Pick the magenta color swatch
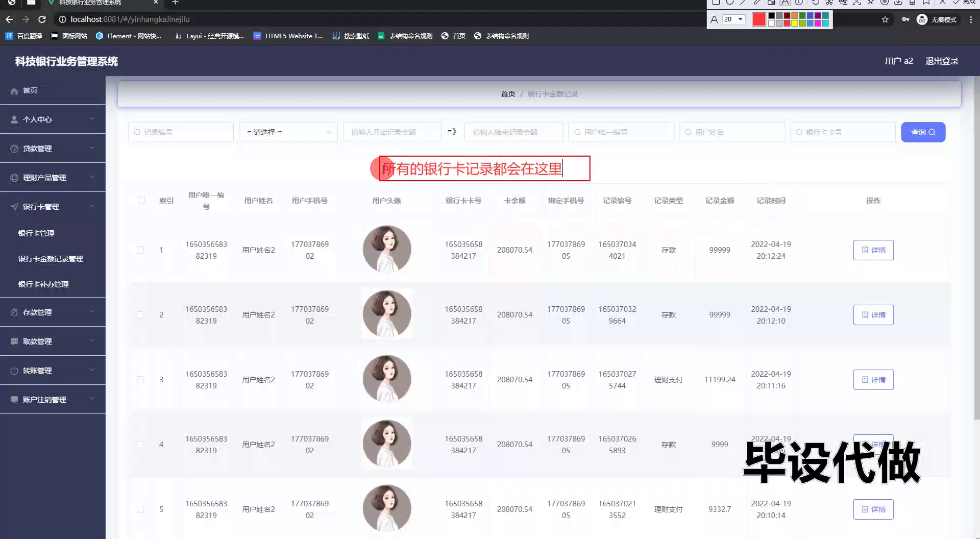This screenshot has width=980, height=539. click(818, 23)
